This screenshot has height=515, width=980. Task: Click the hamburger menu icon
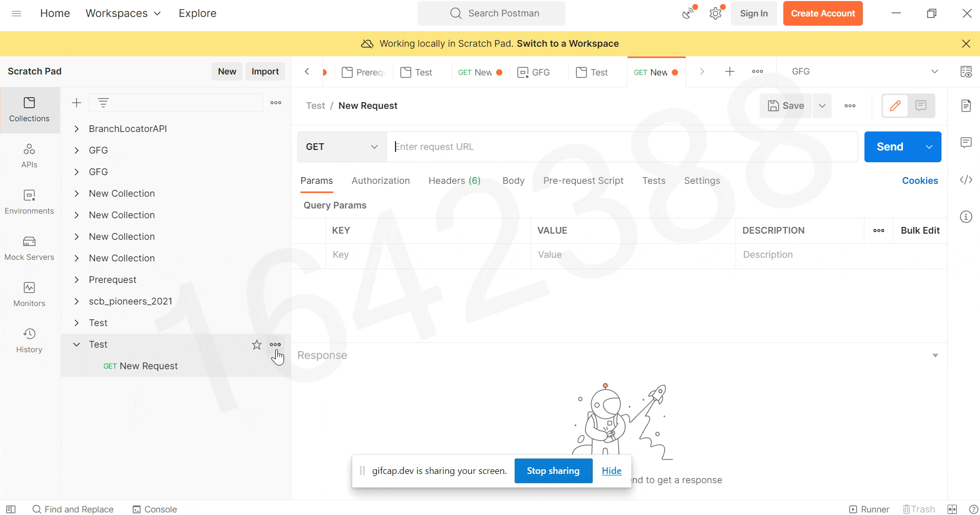[x=16, y=13]
